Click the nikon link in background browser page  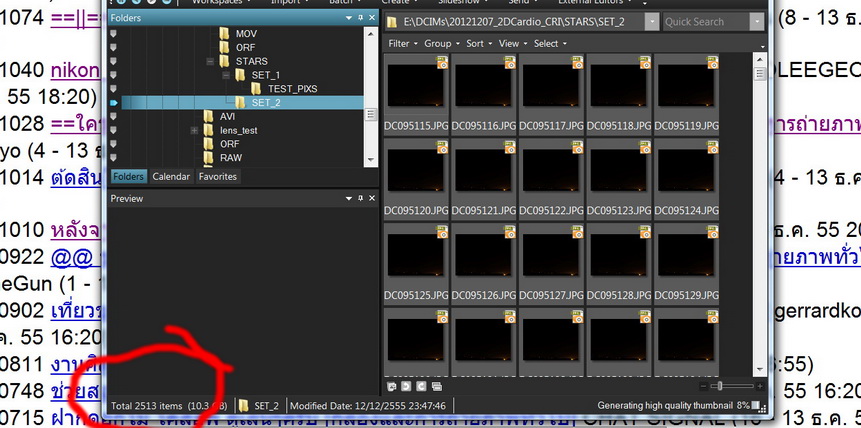(75, 70)
